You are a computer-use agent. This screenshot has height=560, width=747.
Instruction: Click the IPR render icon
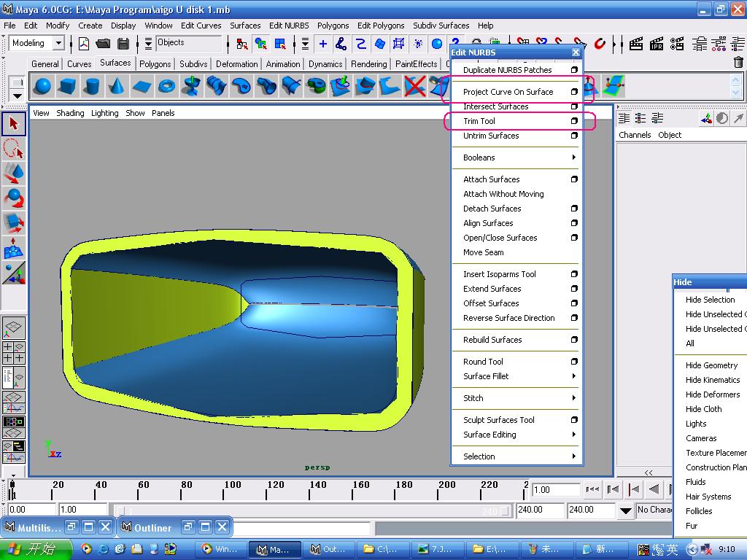coord(657,44)
